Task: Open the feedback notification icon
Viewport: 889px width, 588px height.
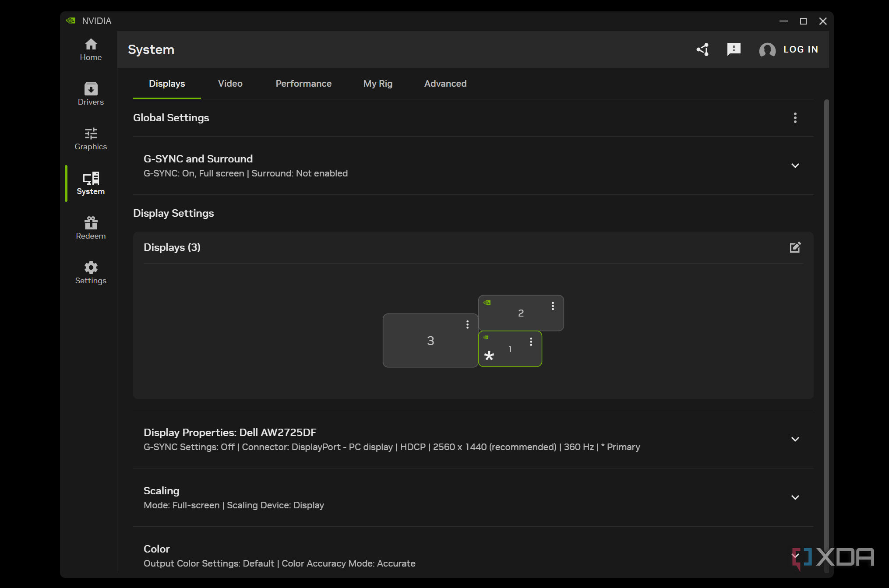Action: click(x=734, y=49)
